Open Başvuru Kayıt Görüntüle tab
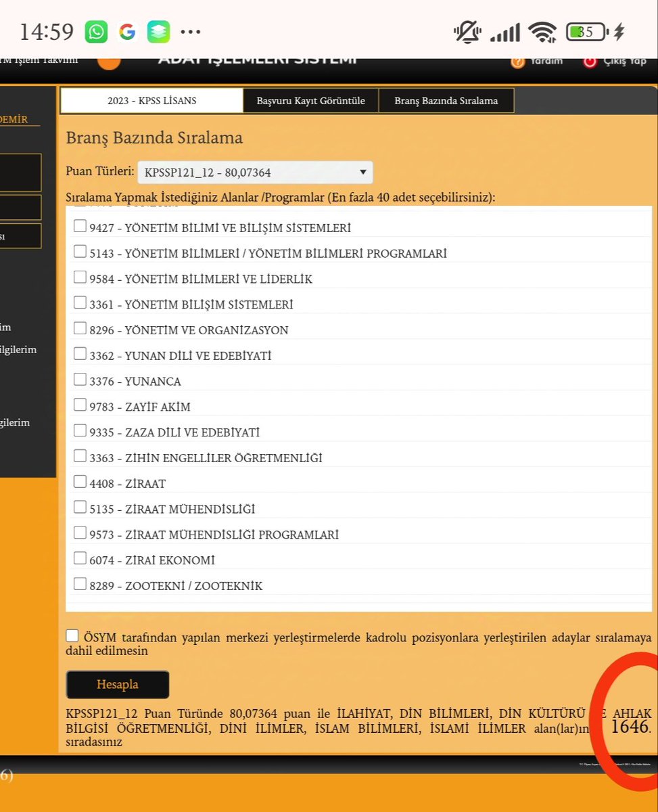 pyautogui.click(x=310, y=101)
